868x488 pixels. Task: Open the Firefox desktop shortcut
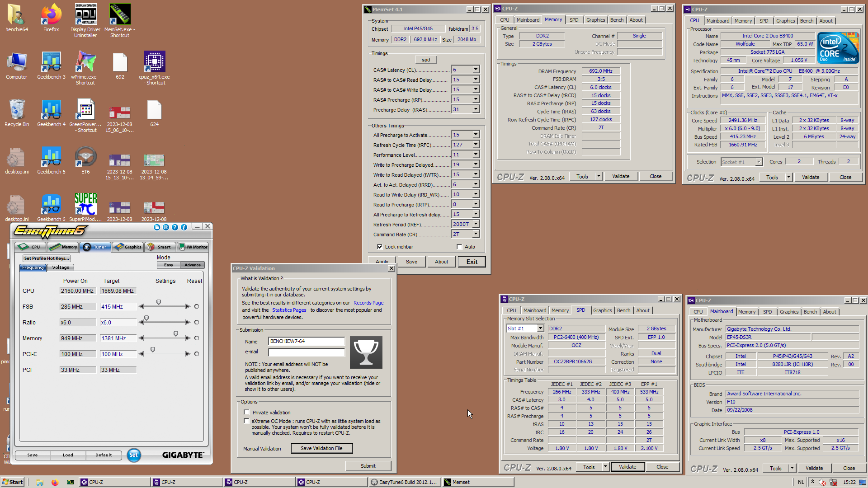(x=51, y=18)
